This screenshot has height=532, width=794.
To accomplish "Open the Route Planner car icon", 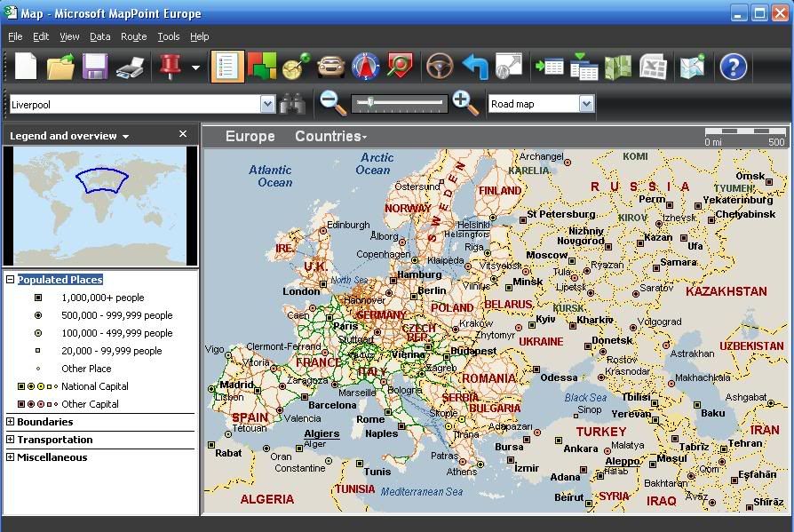I will click(331, 67).
